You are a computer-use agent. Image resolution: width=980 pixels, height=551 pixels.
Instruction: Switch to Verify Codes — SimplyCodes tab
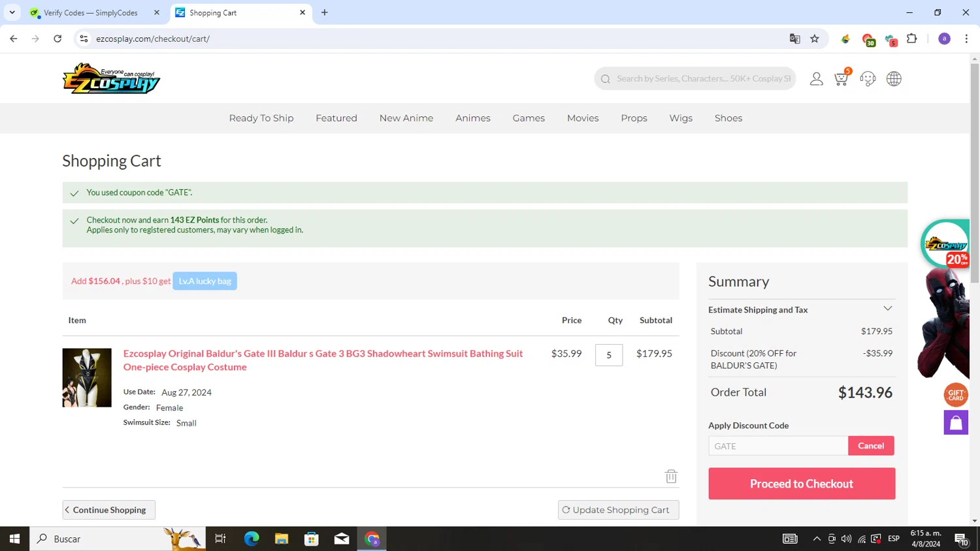(90, 12)
